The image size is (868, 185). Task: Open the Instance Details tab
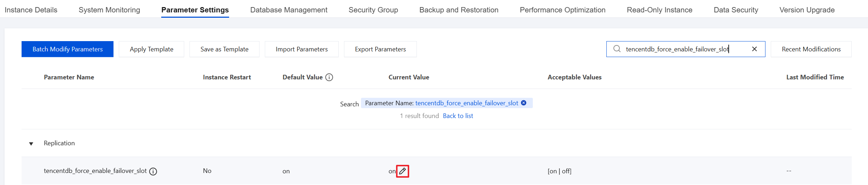point(31,10)
